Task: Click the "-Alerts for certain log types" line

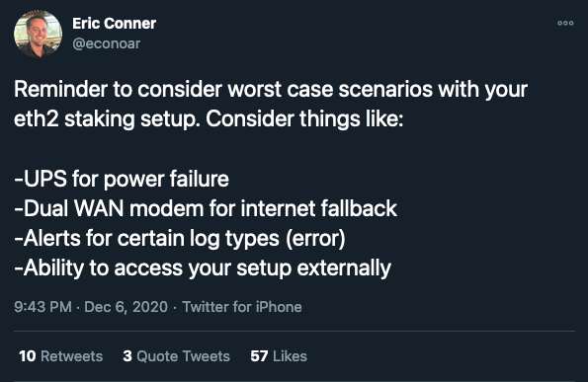Action: 180,239
